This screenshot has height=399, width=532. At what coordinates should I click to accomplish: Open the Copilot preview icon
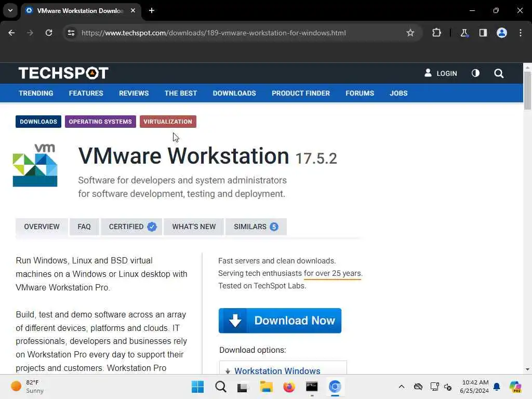pos(515,387)
